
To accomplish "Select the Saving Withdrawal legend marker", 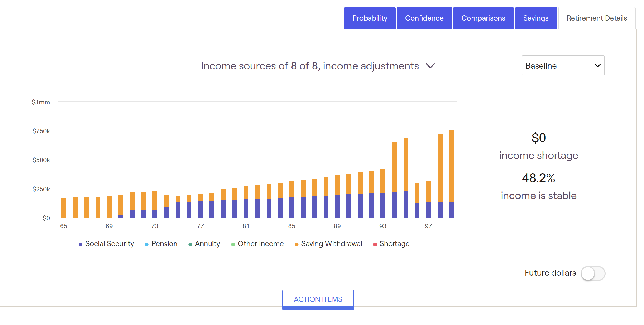I will click(x=297, y=244).
